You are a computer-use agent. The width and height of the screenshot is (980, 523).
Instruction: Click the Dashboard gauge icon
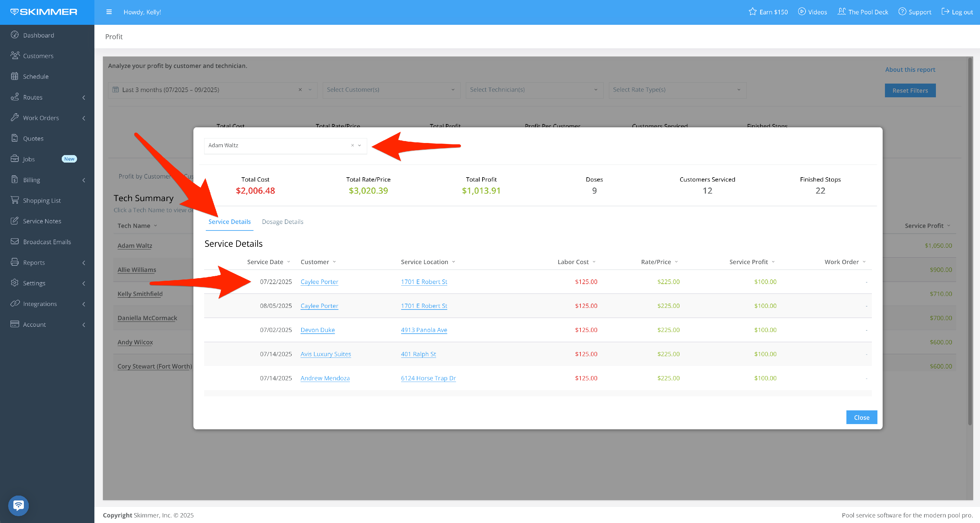pos(14,35)
